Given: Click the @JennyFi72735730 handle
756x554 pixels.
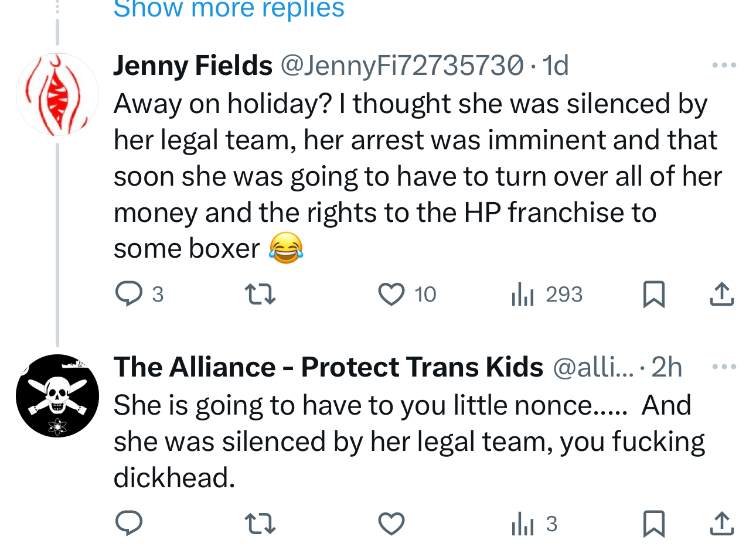Looking at the screenshot, I should pos(401,65).
